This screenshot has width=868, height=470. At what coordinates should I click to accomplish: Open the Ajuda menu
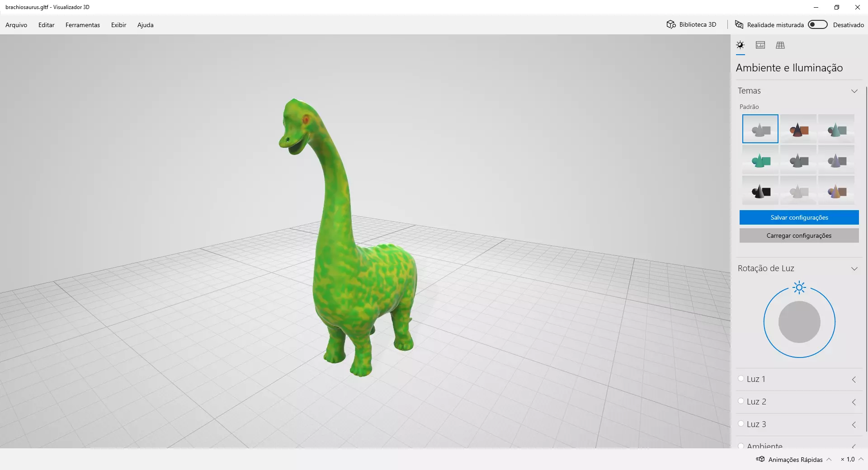[x=146, y=25]
